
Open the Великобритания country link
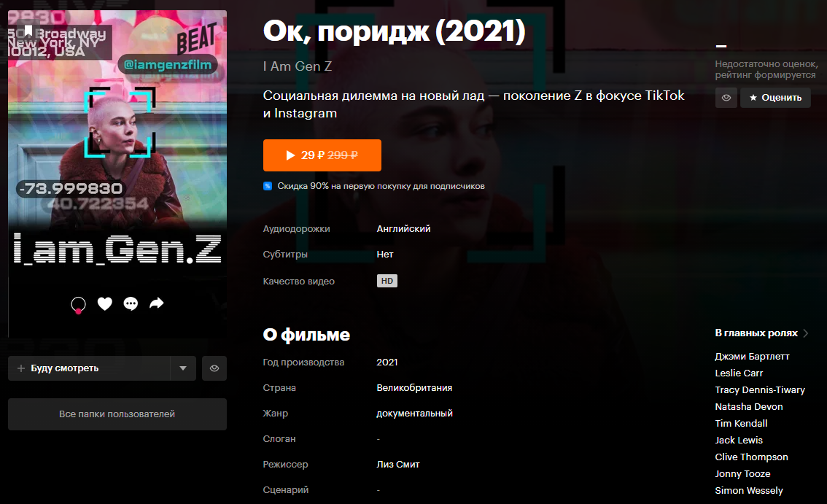pyautogui.click(x=414, y=388)
